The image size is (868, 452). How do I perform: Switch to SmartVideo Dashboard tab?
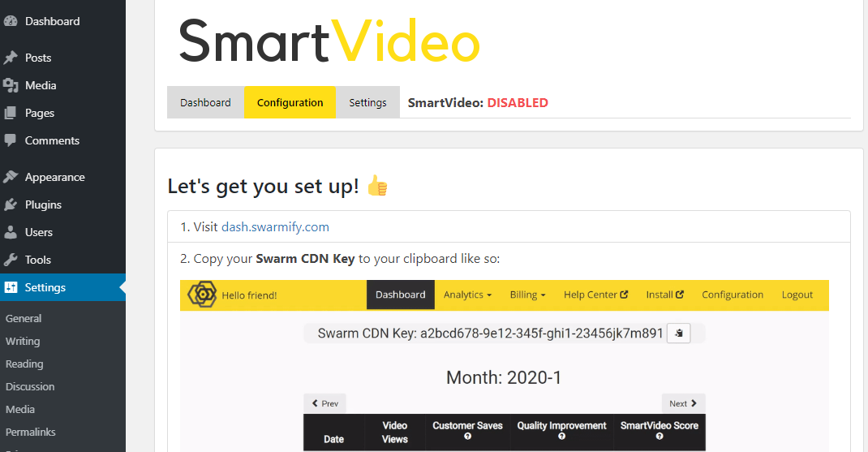(205, 102)
